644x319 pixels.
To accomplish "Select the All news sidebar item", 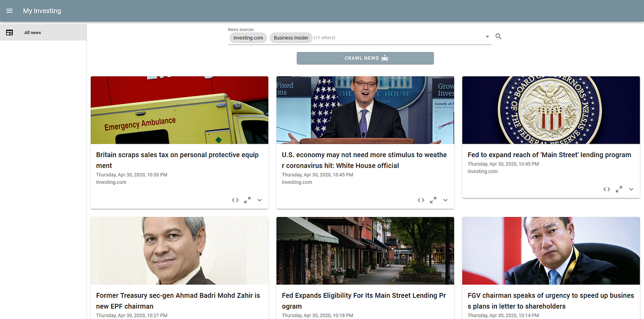I will (32, 32).
